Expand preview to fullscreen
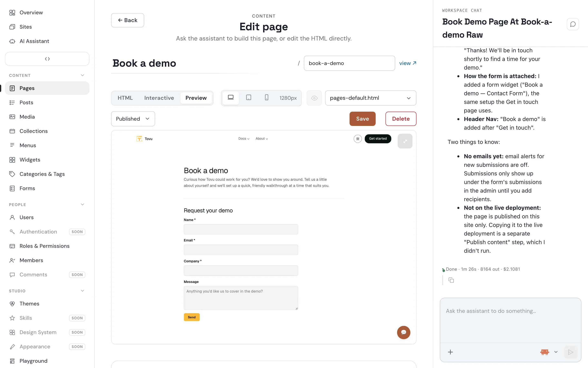The image size is (588, 368). click(x=405, y=141)
